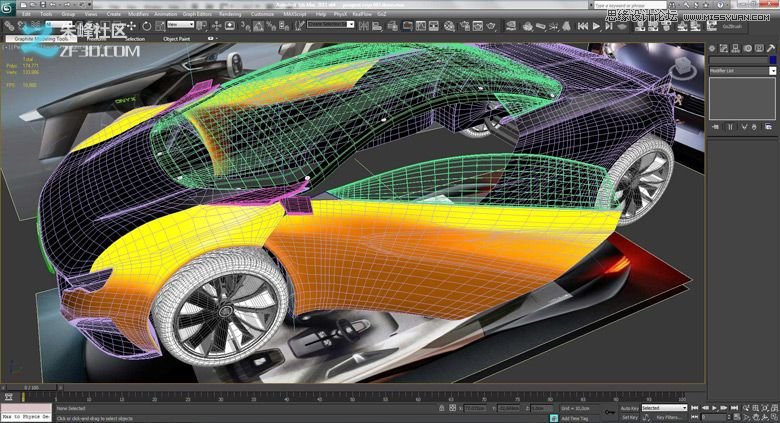Open the Modify command panel tab
780x423 pixels.
point(724,48)
